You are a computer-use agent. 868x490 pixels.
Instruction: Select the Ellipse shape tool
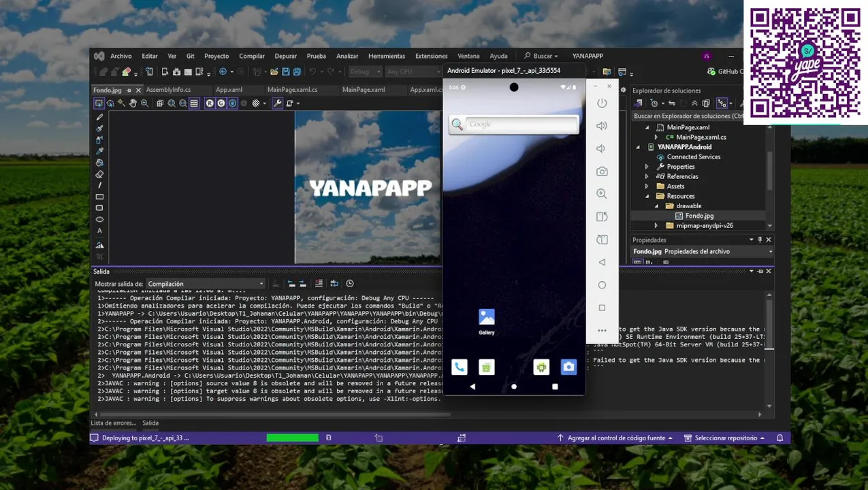99,219
